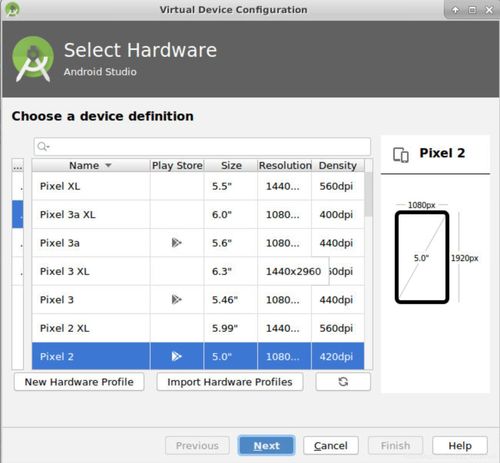Select the Pixel 2 device name
Image resolution: width=500 pixels, height=463 pixels.
(x=57, y=356)
